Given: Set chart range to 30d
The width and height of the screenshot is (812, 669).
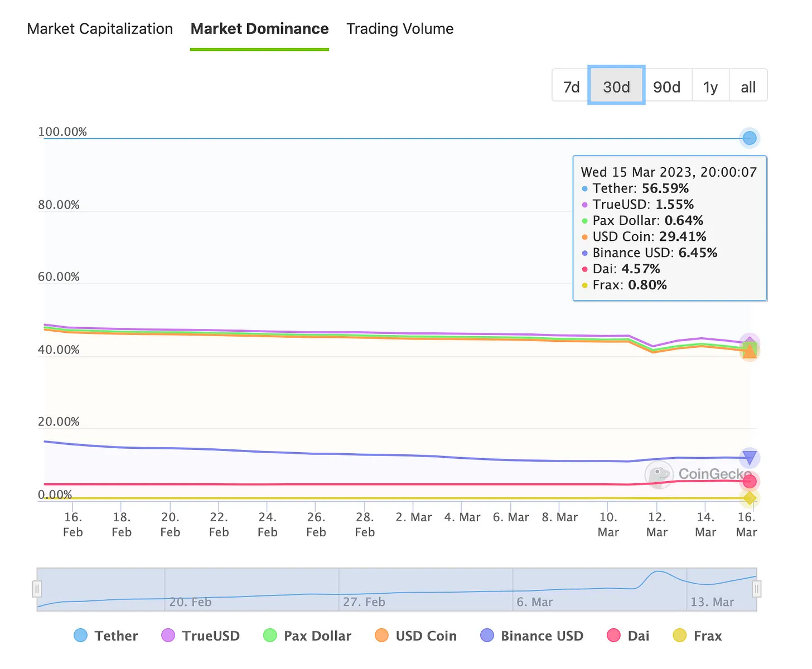Looking at the screenshot, I should 616,87.
